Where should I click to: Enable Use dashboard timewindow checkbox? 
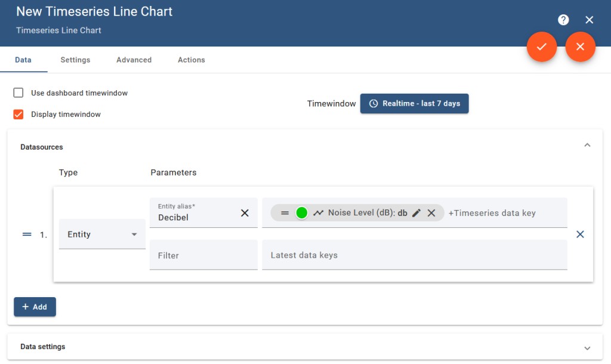point(18,93)
